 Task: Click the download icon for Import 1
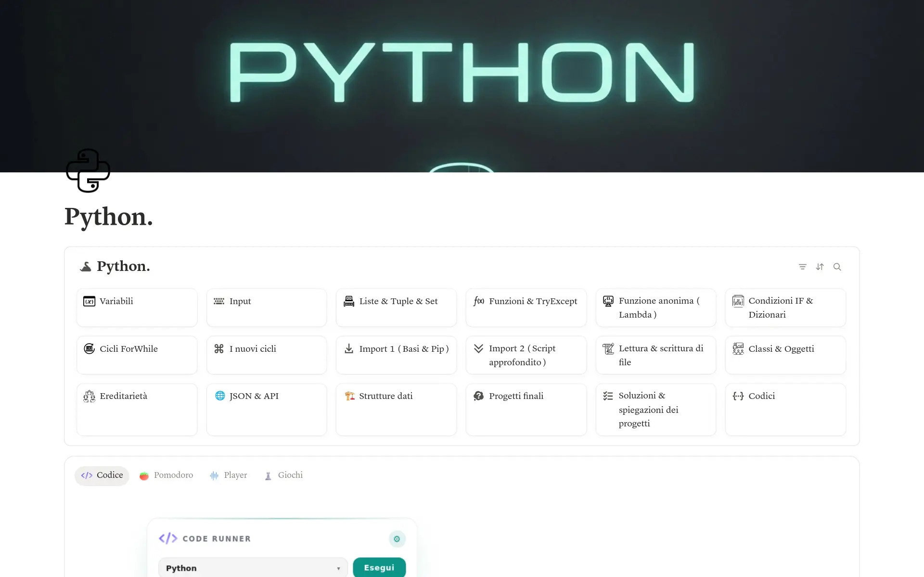point(349,348)
